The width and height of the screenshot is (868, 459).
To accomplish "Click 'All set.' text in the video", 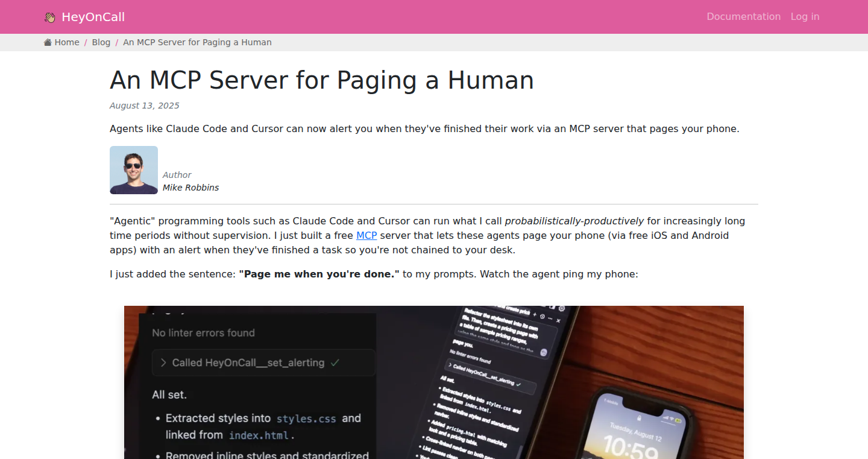I will (x=169, y=395).
